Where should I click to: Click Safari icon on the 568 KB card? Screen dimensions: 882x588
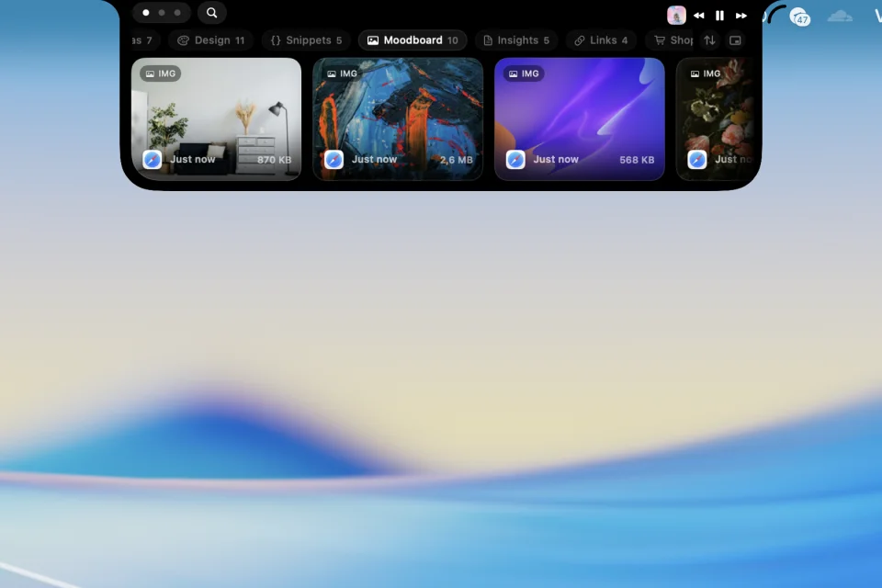(x=515, y=160)
